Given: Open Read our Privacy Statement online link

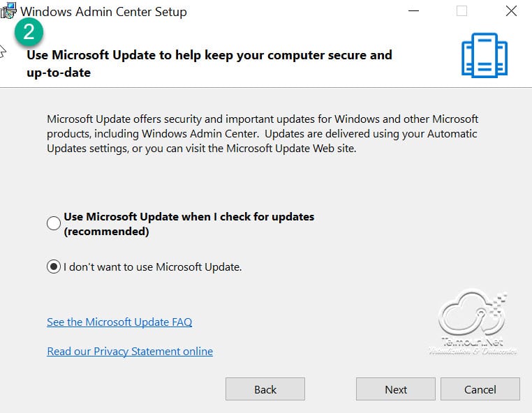Looking at the screenshot, I should coord(130,352).
